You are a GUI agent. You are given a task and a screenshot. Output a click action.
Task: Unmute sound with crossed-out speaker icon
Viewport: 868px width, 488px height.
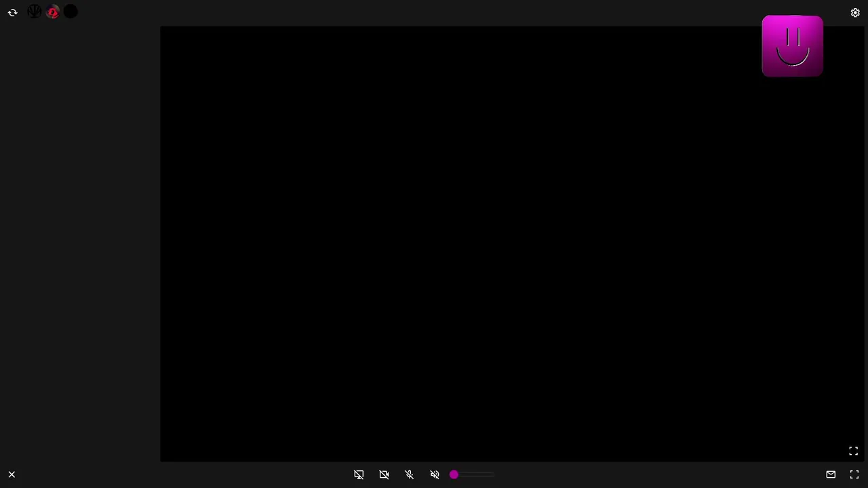[x=435, y=474]
